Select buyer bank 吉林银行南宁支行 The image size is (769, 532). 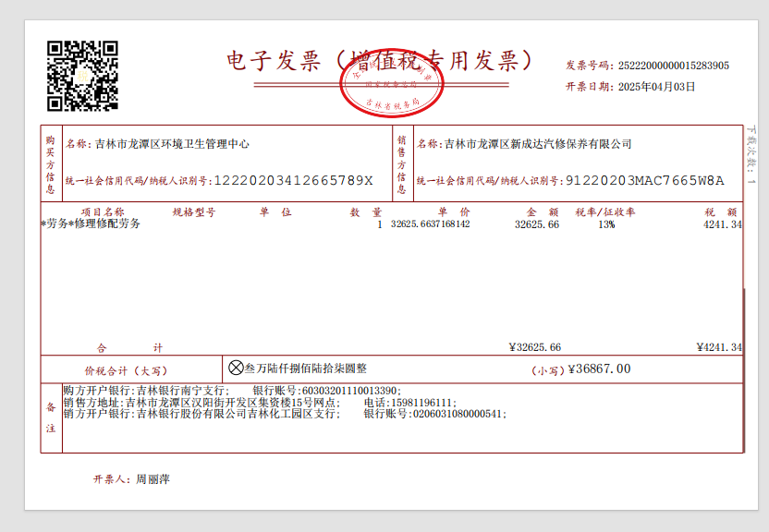tap(180, 391)
